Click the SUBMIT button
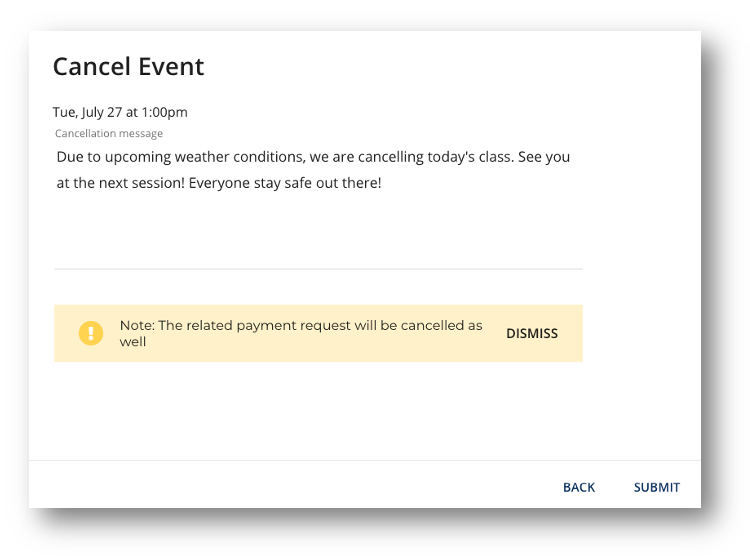The height and width of the screenshot is (556, 750). click(656, 487)
